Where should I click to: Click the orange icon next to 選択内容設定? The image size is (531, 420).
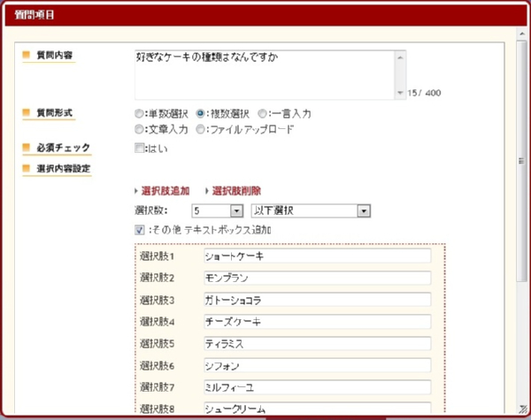pos(27,168)
